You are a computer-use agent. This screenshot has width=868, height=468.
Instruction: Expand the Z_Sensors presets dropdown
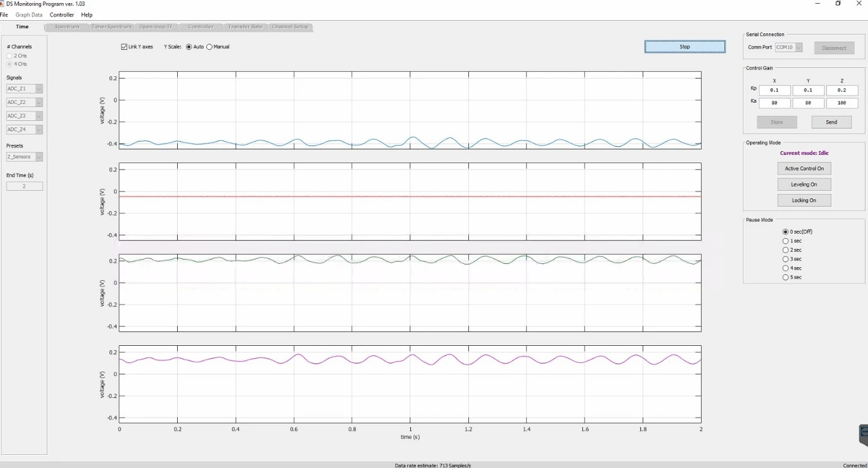tap(25, 157)
